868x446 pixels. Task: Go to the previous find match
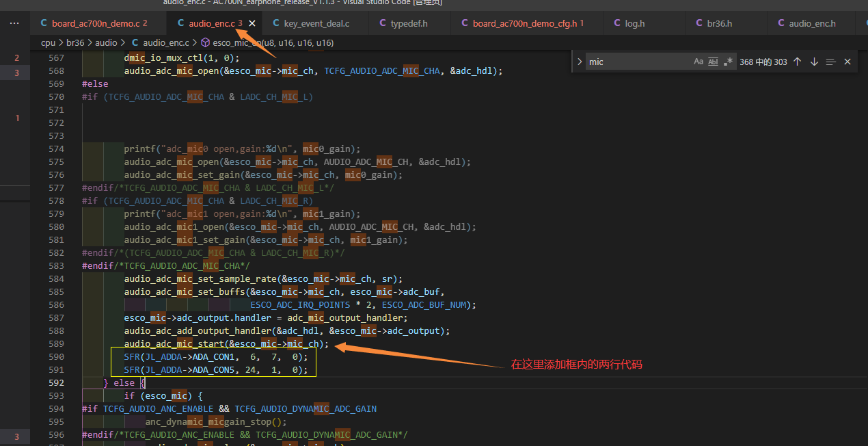[x=797, y=62]
